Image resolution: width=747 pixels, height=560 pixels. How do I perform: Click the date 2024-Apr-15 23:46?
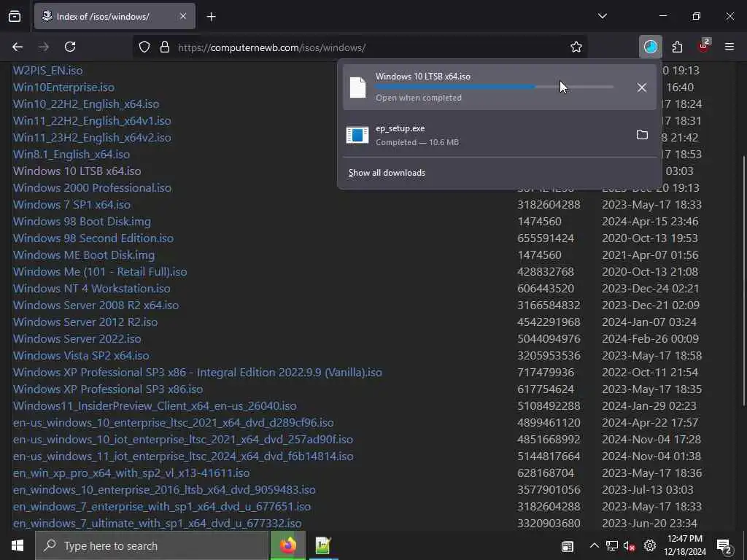pos(650,222)
